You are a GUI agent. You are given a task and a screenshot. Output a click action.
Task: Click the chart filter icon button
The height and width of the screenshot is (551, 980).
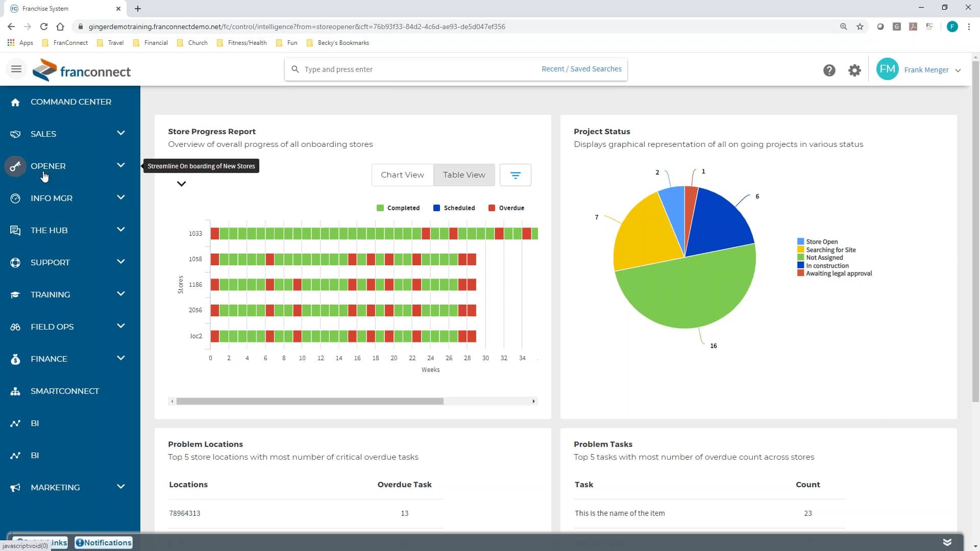515,175
